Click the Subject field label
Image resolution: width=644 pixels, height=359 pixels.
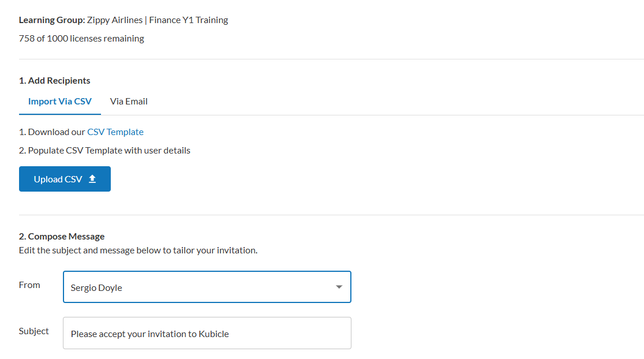pyautogui.click(x=34, y=331)
